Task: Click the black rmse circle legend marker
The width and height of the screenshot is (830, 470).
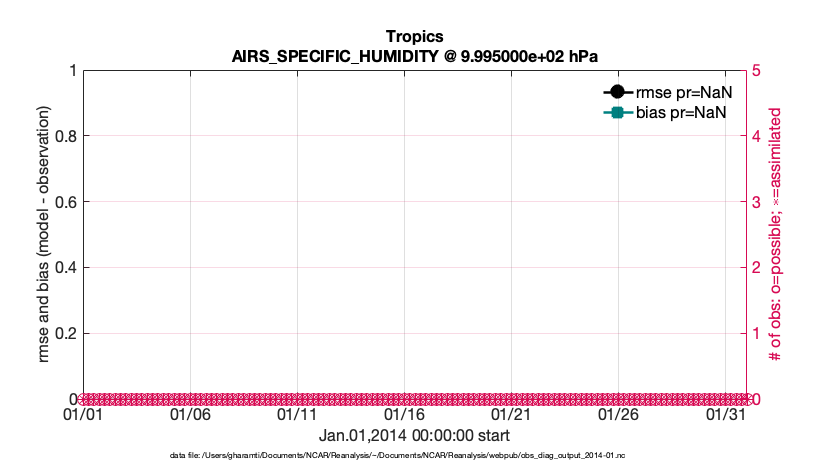Action: click(618, 92)
